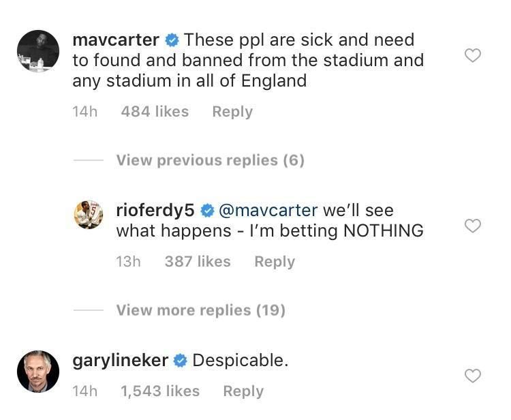Reply to rioferdy5's comment

(x=275, y=261)
